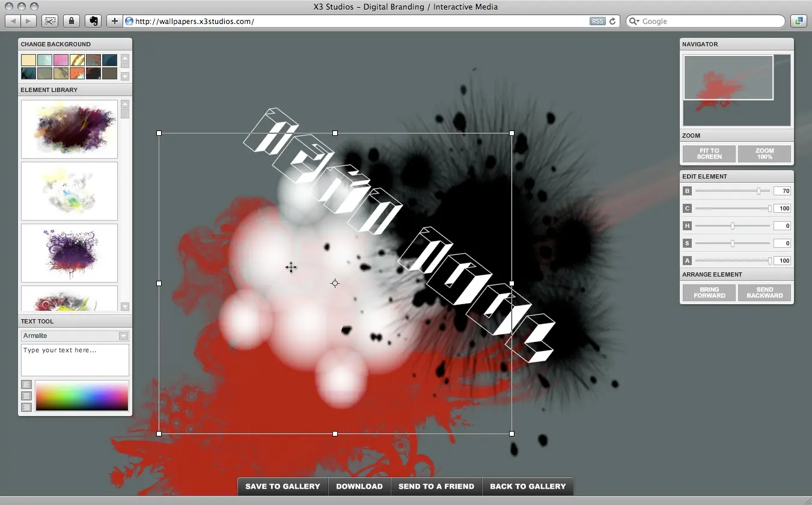Click the brightness value field showing 70
Viewport: 812px width, 505px height.
pos(782,191)
